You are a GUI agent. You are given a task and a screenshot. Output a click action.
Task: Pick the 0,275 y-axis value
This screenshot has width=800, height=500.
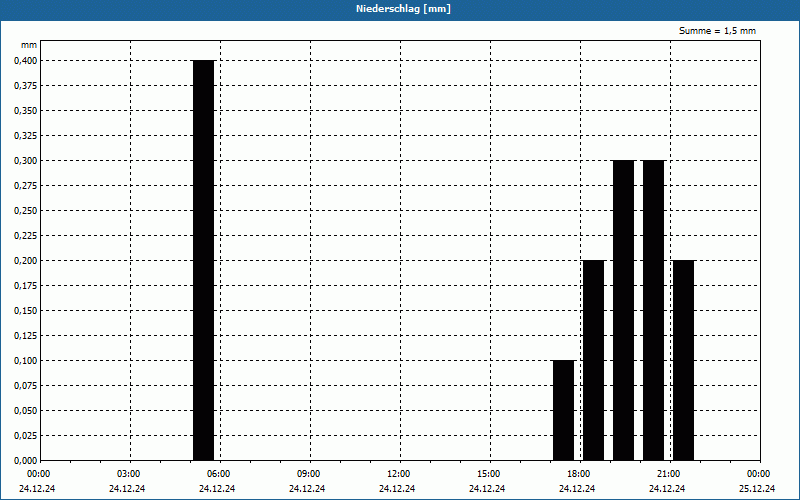(26, 186)
